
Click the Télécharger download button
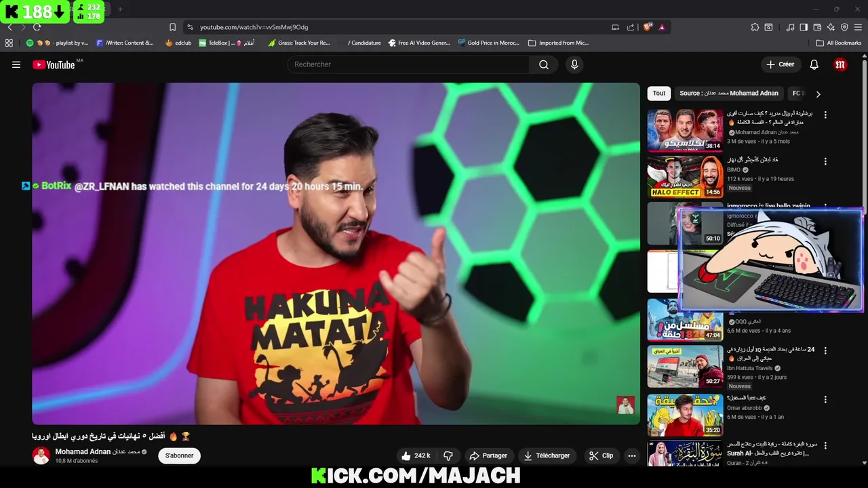[547, 455]
